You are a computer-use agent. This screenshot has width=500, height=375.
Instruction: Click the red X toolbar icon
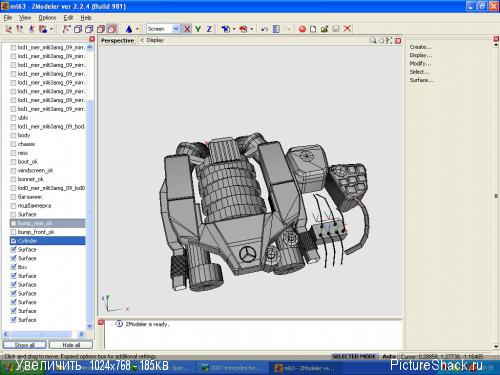point(347,29)
